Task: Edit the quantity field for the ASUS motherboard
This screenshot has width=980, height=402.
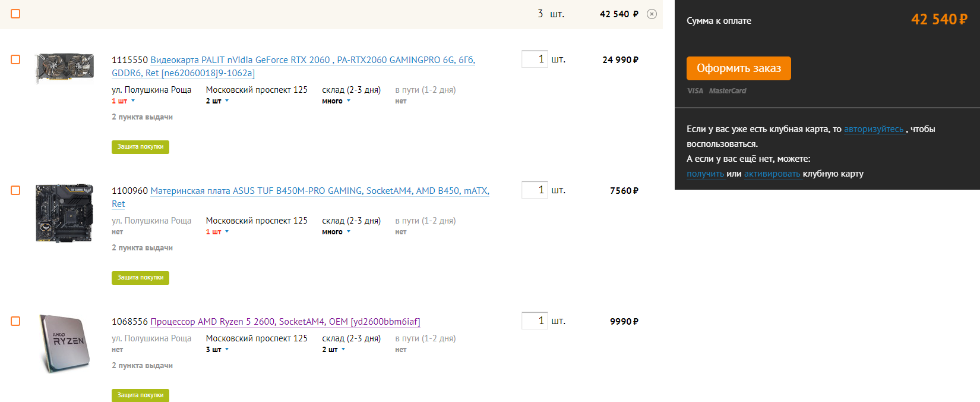Action: 535,190
